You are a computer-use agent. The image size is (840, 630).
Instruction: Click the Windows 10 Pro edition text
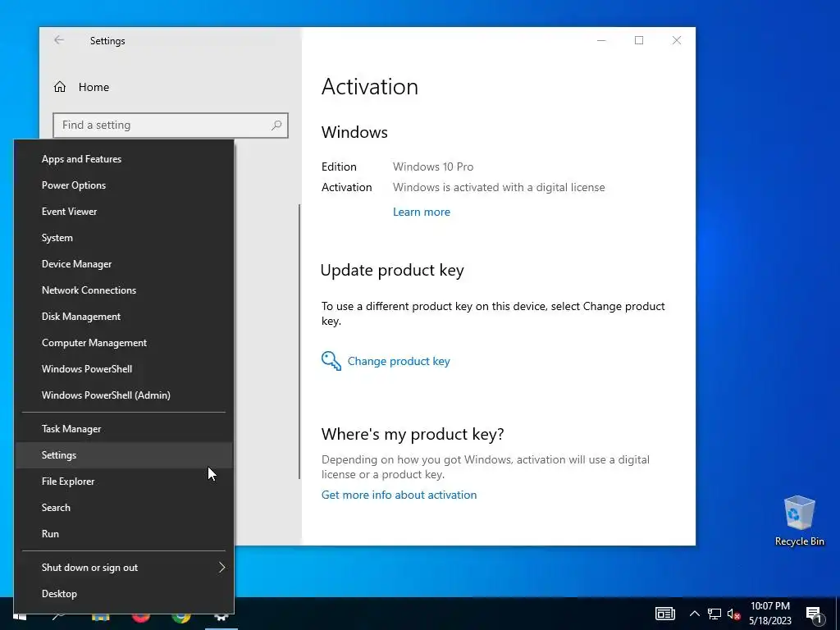[433, 167]
